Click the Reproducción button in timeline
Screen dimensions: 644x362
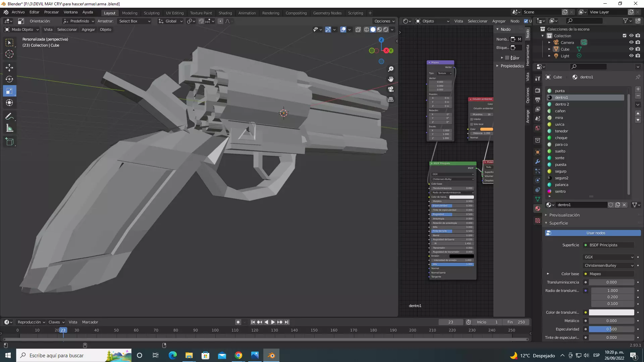(31, 322)
